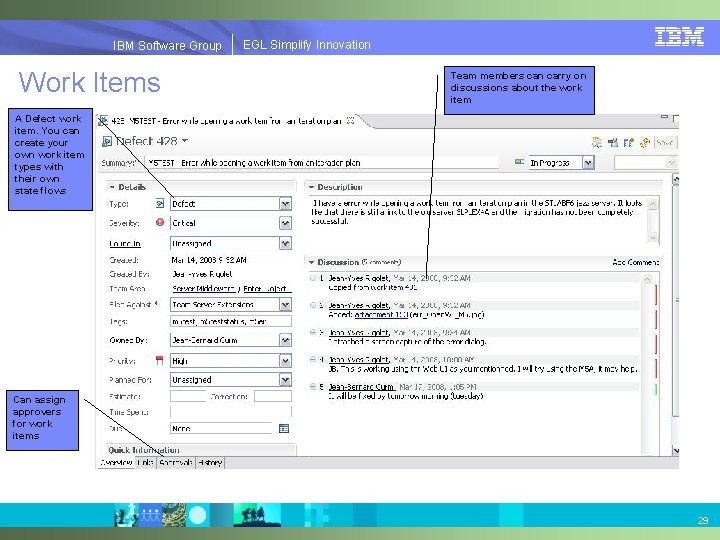The height and width of the screenshot is (540, 720).
Task: Click the work item icon on editor tab
Action: pos(104,121)
